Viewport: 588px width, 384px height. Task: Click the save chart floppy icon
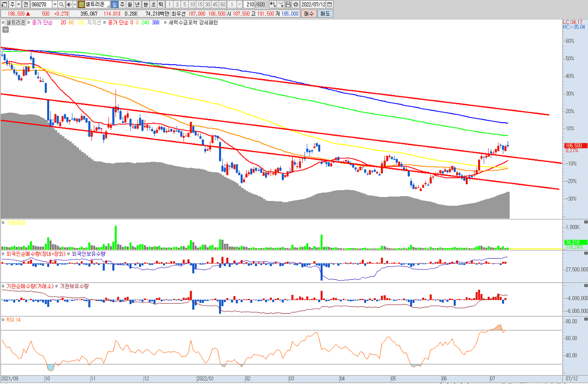[288, 5]
